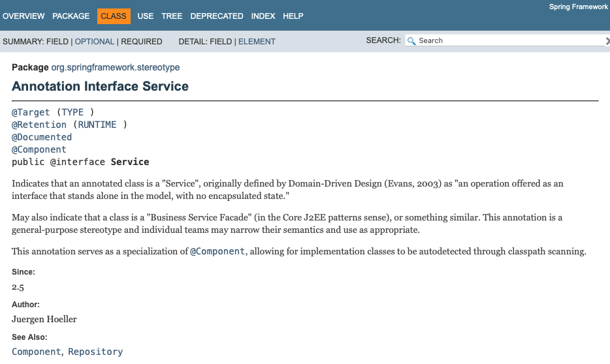This screenshot has width=610, height=364.
Task: Click the See Also: label
Action: point(29,337)
